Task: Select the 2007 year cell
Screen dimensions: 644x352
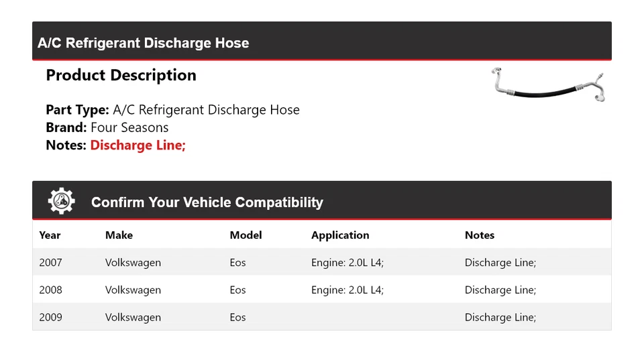Action: click(50, 263)
